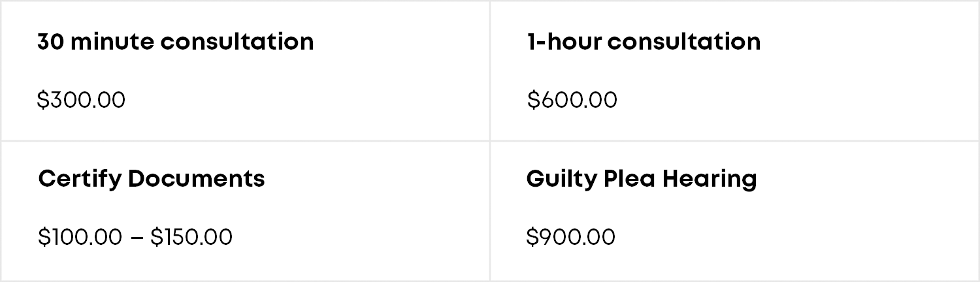Image resolution: width=980 pixels, height=282 pixels.
Task: Click the $600.00 price
Action: point(572,100)
